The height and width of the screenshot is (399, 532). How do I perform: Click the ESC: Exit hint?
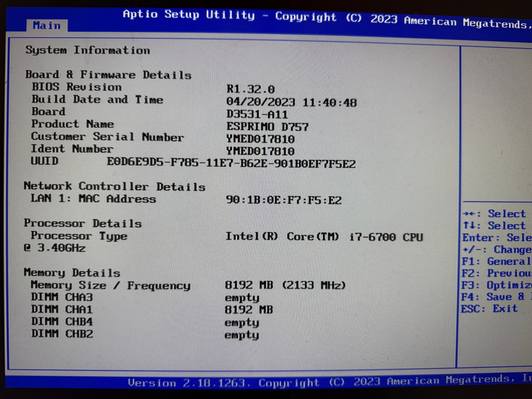point(489,308)
